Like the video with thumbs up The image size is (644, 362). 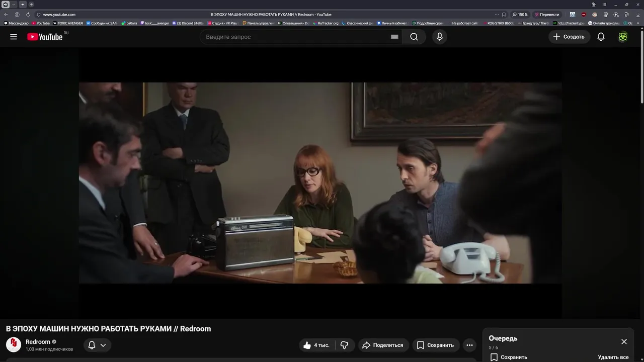tap(307, 345)
